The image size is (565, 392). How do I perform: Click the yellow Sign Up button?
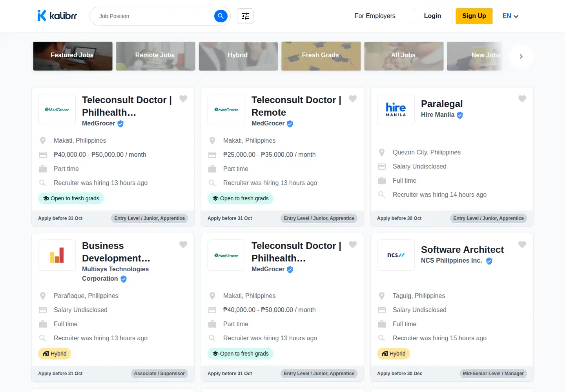coord(474,16)
